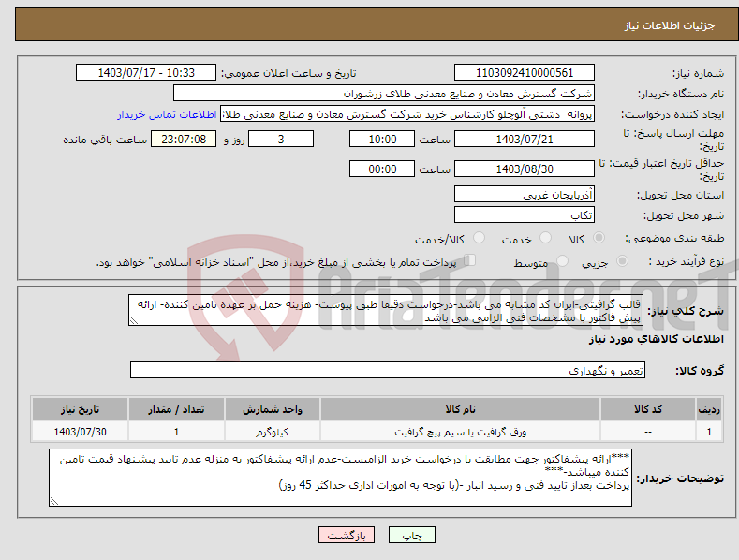The image size is (739, 560).
Task: Click the general need description text area
Action: point(386,310)
